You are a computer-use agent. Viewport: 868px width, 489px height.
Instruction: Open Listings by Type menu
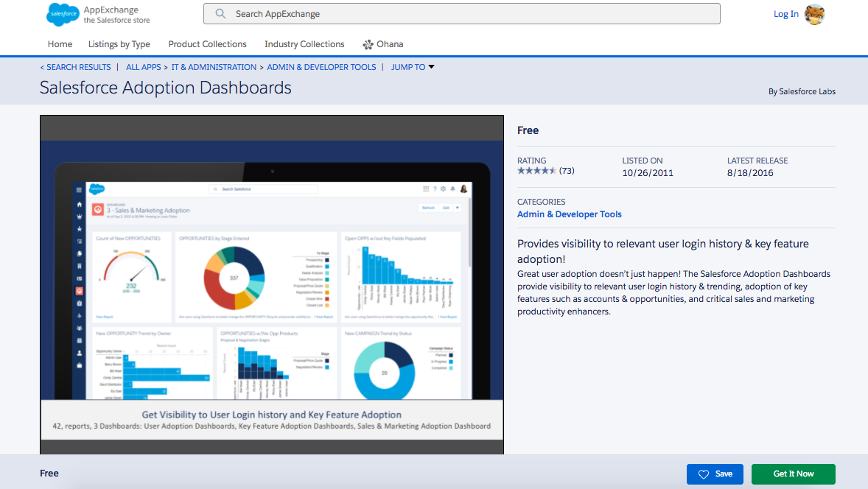119,44
